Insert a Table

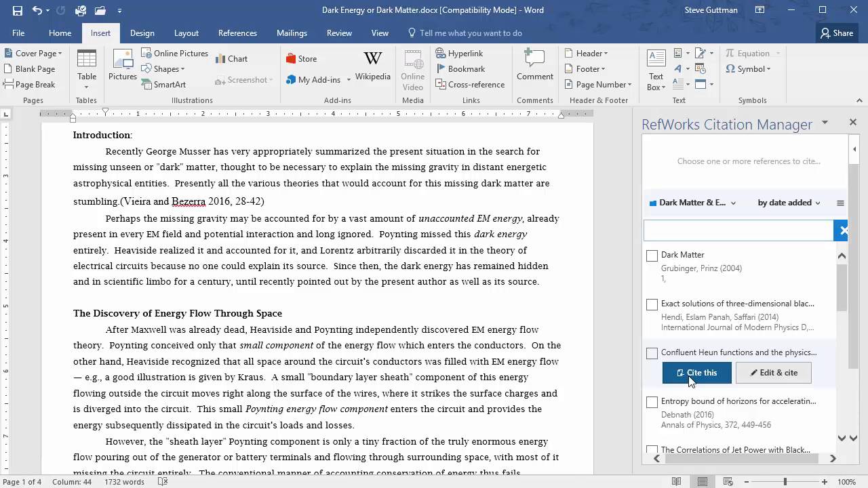(x=87, y=70)
